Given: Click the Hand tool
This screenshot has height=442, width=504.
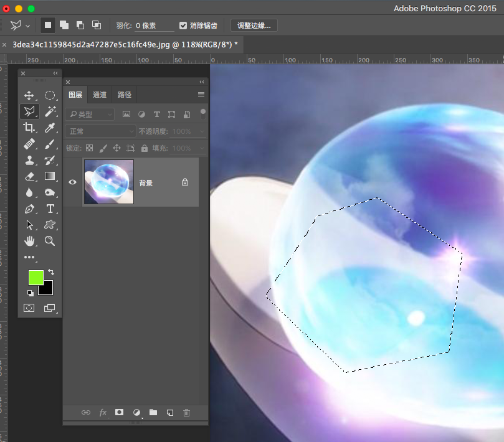Looking at the screenshot, I should (x=29, y=241).
